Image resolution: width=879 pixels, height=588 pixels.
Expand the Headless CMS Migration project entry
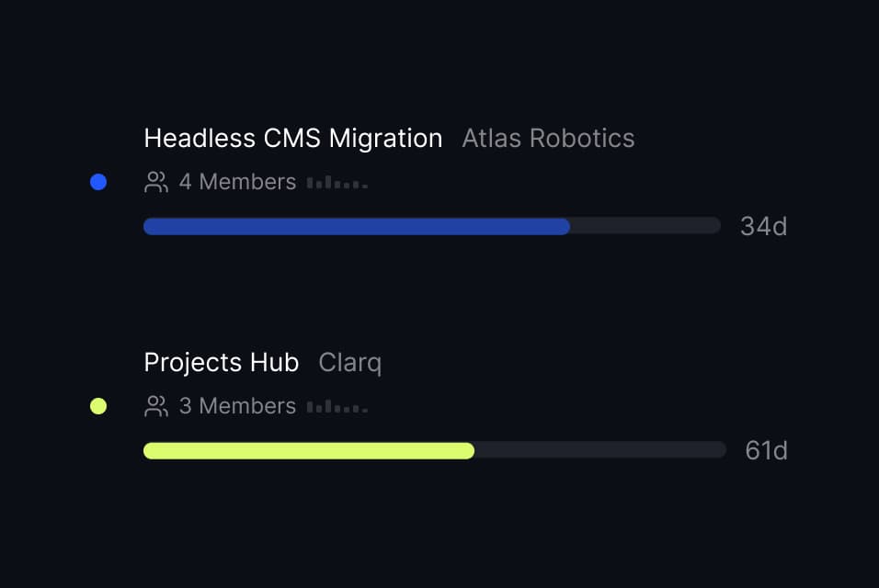click(x=292, y=138)
